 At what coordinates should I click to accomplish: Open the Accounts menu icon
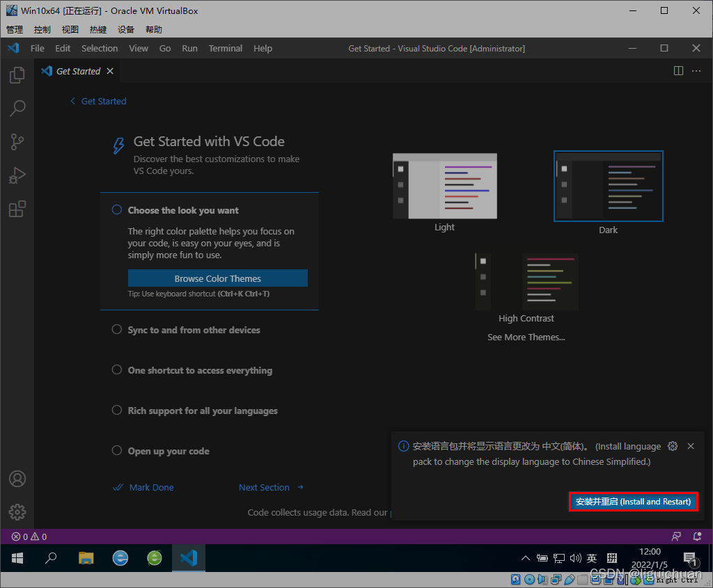[17, 479]
